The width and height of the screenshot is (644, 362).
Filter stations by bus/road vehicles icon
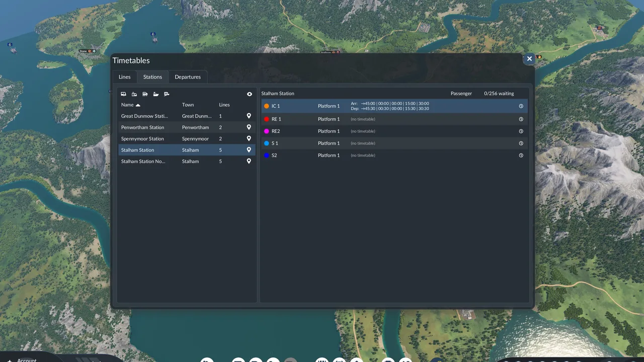123,94
